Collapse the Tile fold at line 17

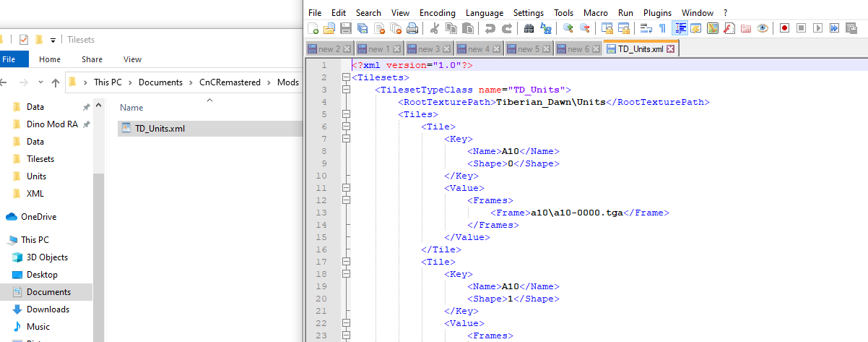click(x=345, y=262)
